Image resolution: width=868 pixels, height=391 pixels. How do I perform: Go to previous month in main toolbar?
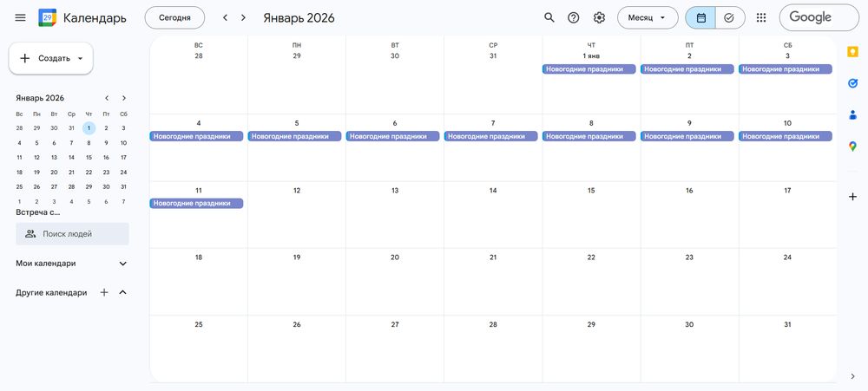point(226,17)
